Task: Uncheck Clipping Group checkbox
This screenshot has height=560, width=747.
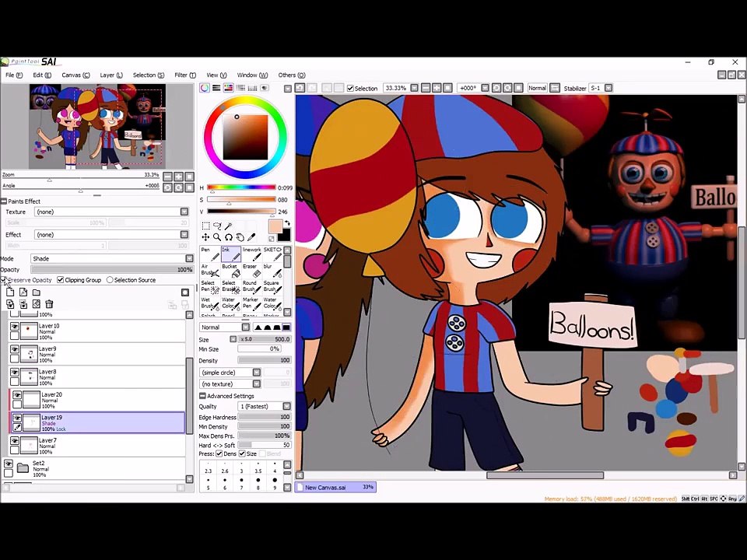Action: [61, 280]
